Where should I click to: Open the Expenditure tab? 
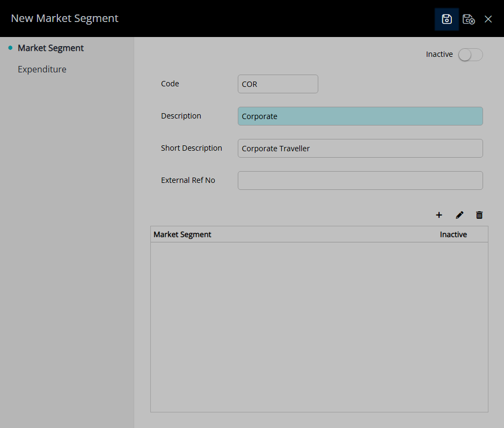pos(42,69)
